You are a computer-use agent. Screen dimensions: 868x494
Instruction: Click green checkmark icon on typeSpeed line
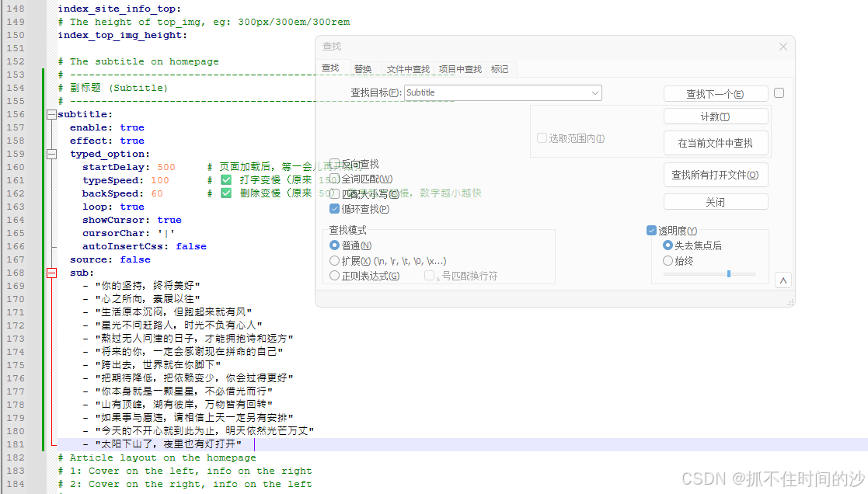[x=226, y=179]
